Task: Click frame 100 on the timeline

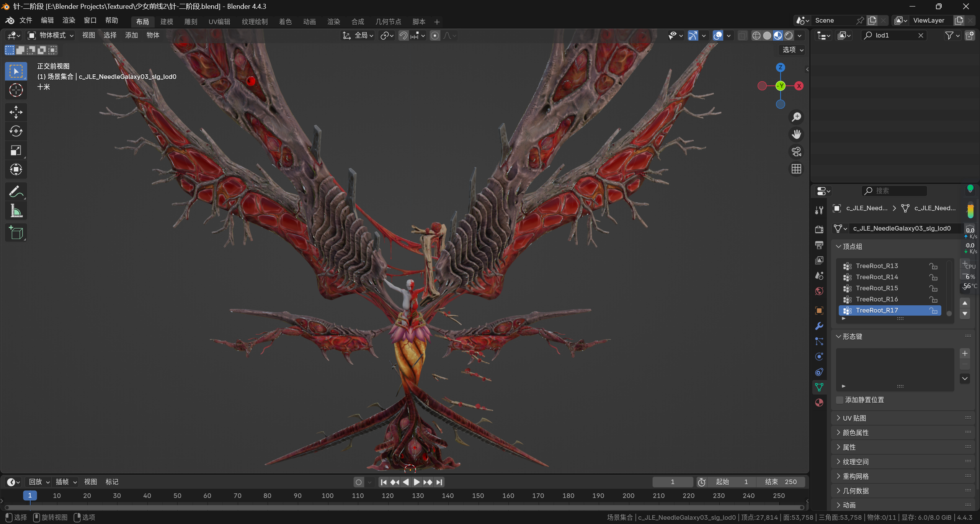Action: 328,495
